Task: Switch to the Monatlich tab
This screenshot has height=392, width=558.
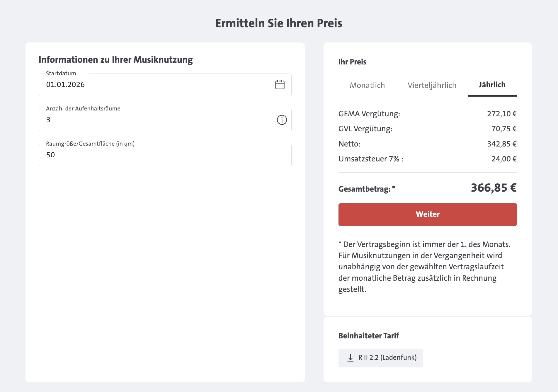Action: pos(367,85)
